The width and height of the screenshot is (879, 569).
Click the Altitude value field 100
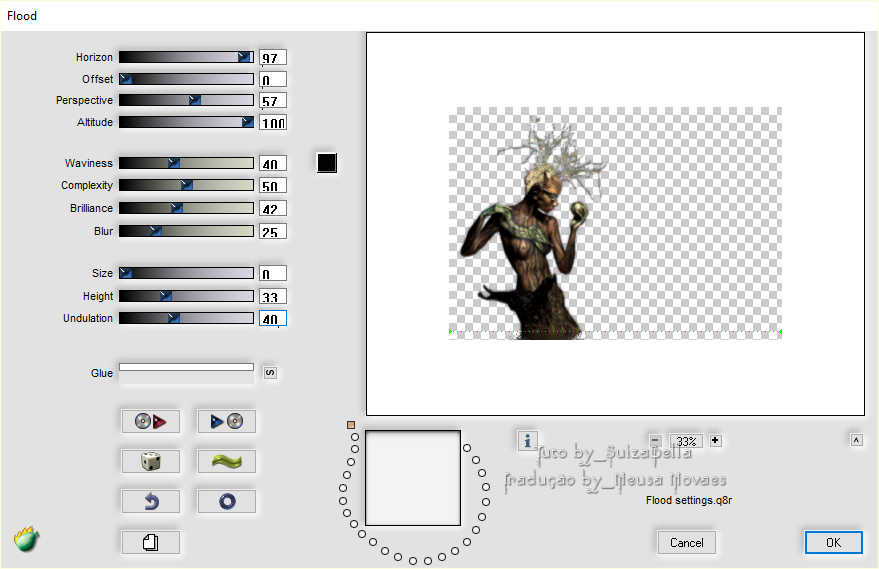(273, 122)
